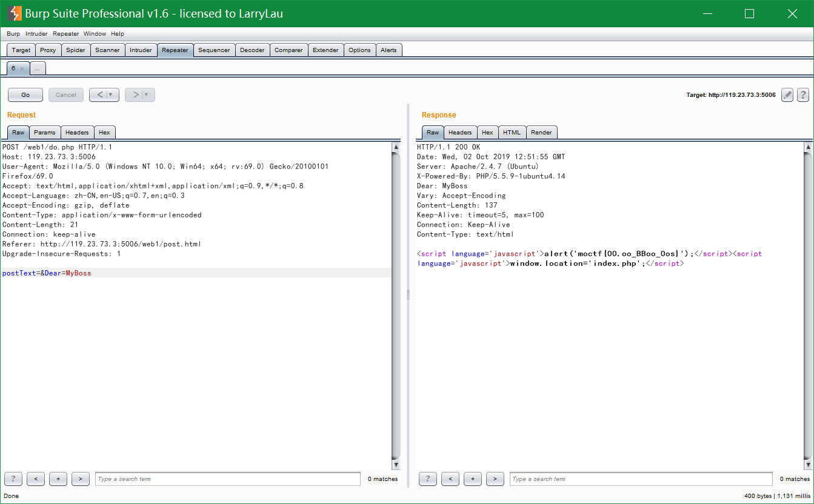Click the request pane vertical scrollbar track
This screenshot has height=504, width=814.
(396, 306)
